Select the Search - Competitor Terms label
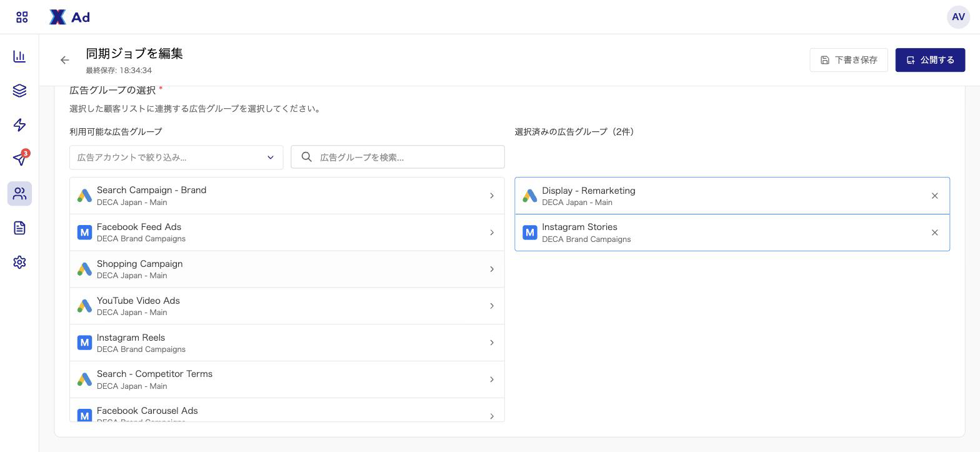The height and width of the screenshot is (452, 980). (154, 374)
